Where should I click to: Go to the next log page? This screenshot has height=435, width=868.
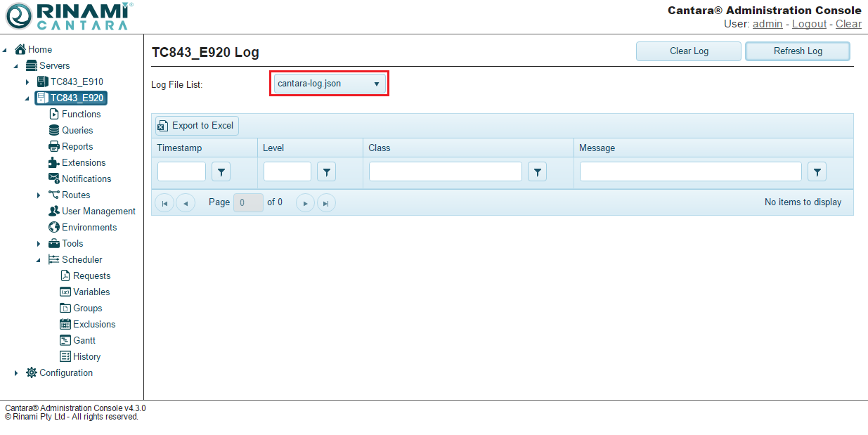click(x=305, y=203)
